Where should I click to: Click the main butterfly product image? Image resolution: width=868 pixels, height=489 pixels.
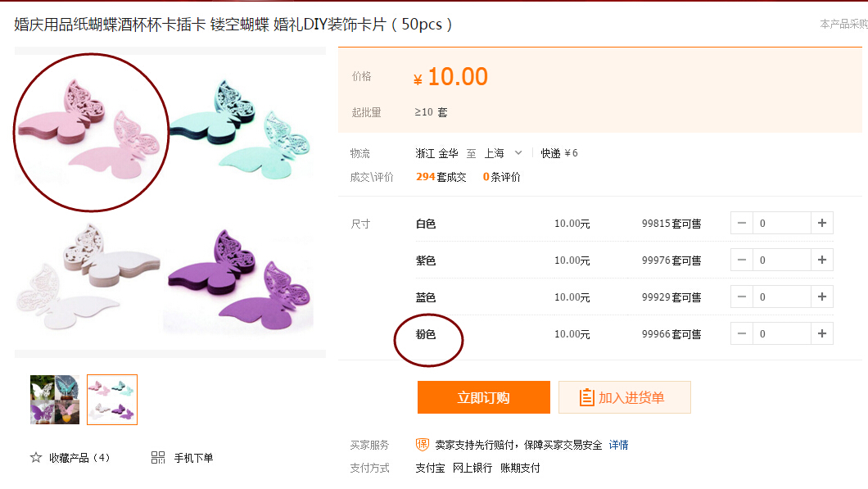pyautogui.click(x=170, y=201)
